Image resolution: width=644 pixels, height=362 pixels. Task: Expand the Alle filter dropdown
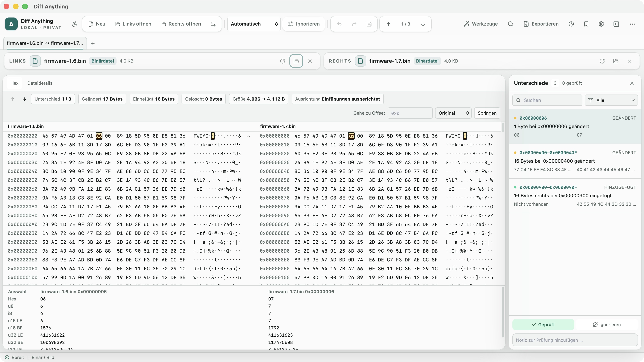click(611, 100)
